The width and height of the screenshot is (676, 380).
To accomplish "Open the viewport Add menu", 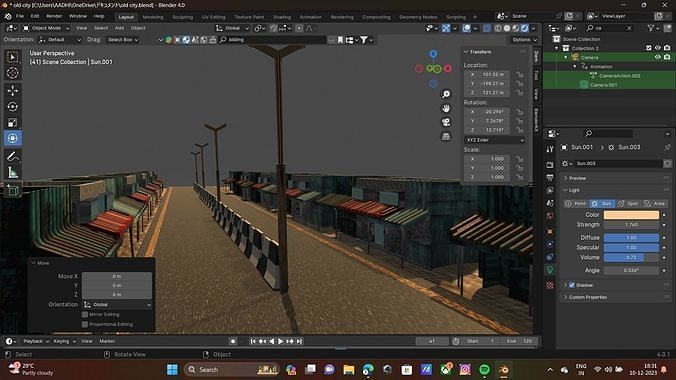I will (119, 28).
